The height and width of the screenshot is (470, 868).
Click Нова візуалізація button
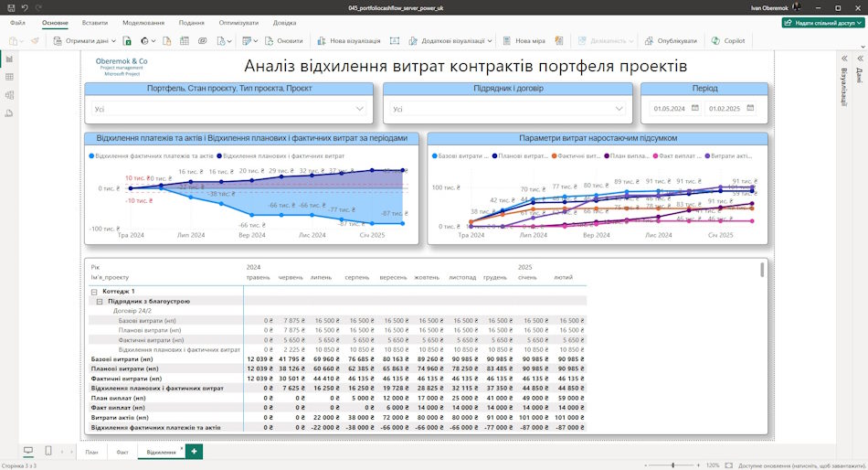[349, 40]
